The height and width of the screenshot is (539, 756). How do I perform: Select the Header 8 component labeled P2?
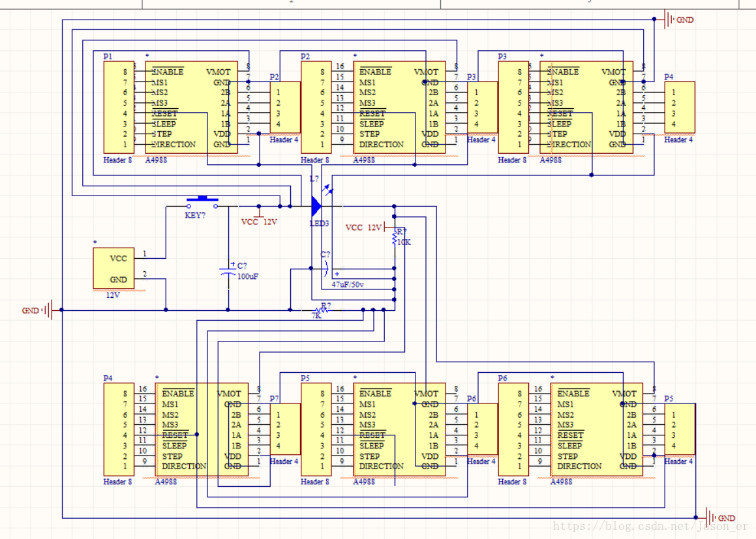point(316,107)
